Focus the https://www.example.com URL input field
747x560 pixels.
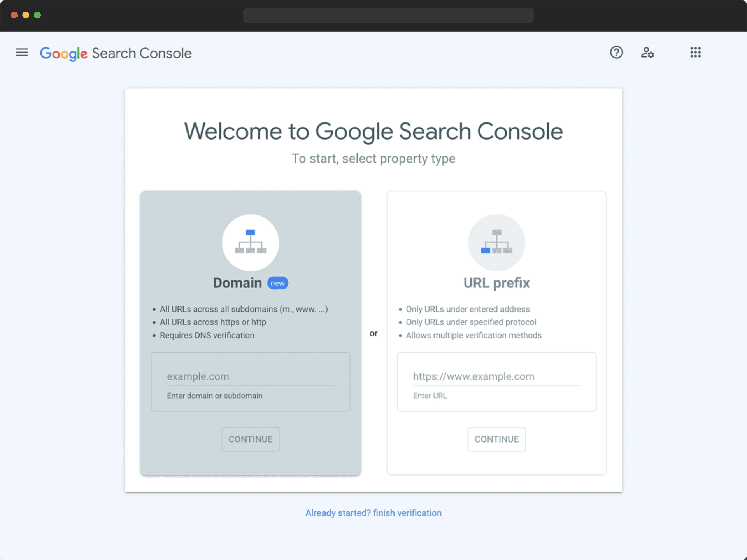pyautogui.click(x=496, y=376)
